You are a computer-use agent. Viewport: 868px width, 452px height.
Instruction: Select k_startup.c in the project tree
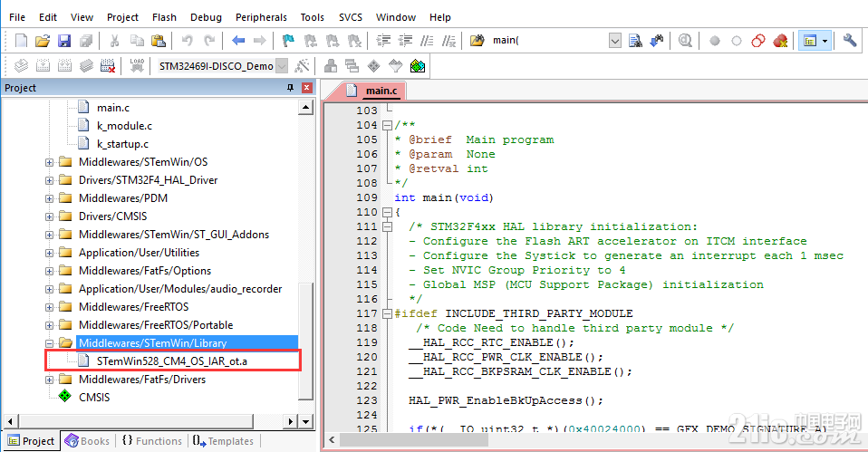coord(122,144)
